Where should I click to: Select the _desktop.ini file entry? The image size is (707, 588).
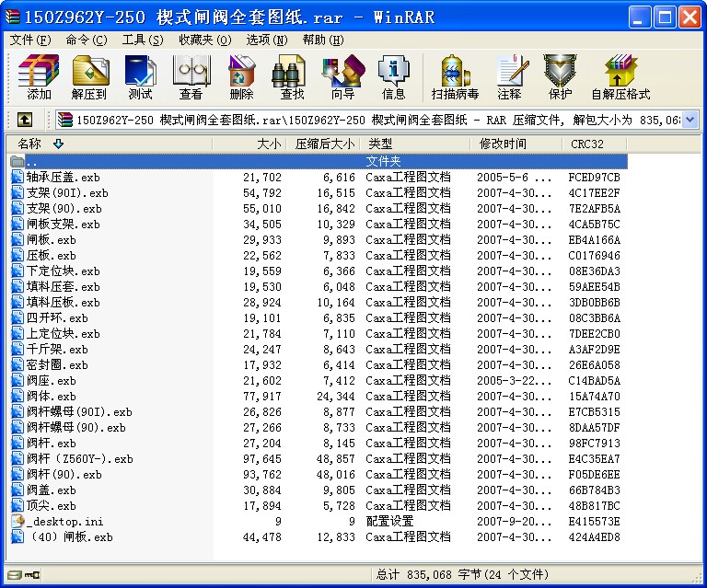pos(64,522)
